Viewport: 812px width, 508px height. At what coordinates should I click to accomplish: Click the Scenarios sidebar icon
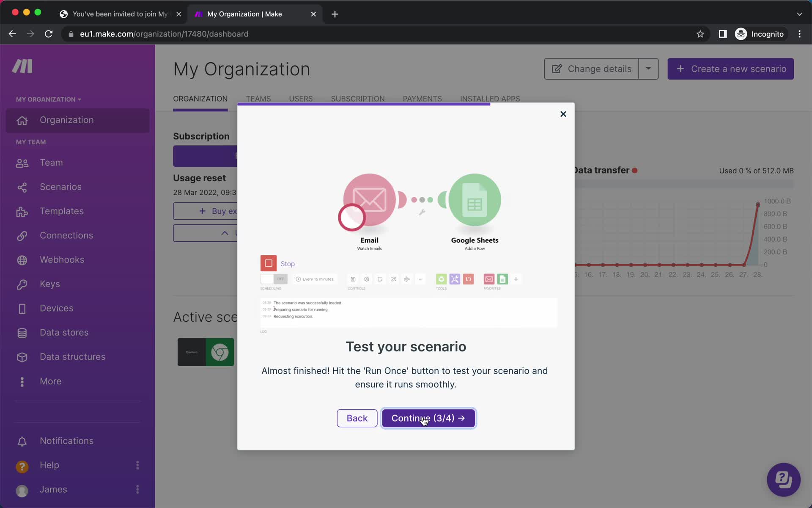(22, 186)
